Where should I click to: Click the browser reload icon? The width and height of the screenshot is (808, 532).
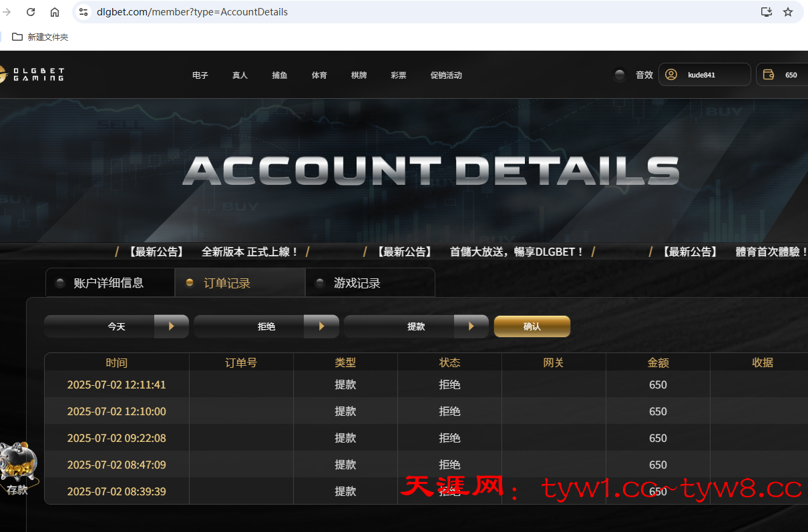[x=31, y=12]
